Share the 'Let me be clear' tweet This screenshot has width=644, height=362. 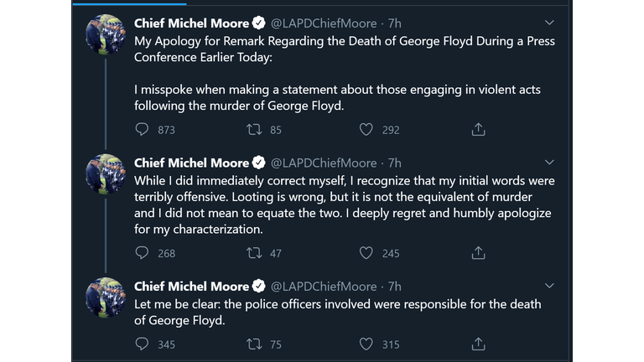[479, 344]
